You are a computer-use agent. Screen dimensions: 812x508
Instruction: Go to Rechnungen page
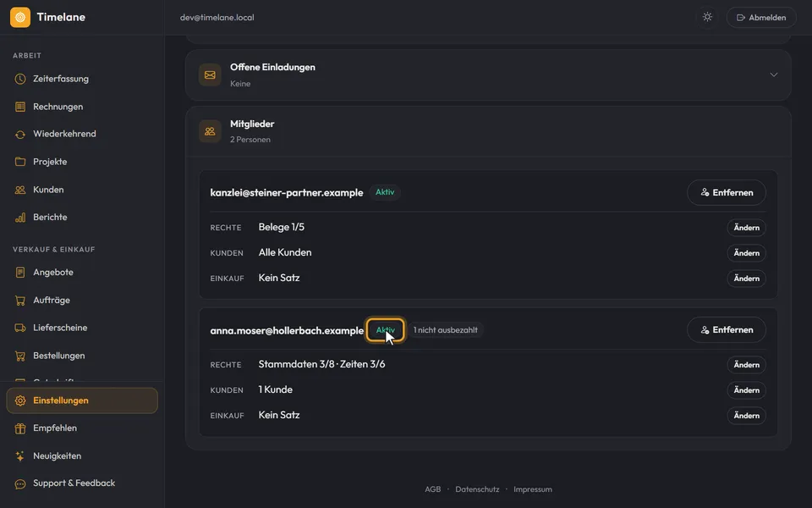click(82, 107)
